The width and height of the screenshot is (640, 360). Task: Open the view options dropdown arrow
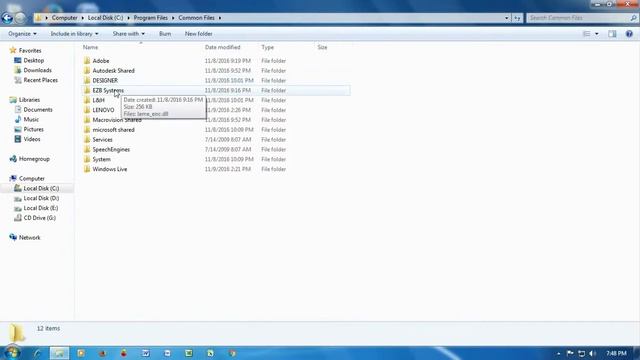(596, 34)
